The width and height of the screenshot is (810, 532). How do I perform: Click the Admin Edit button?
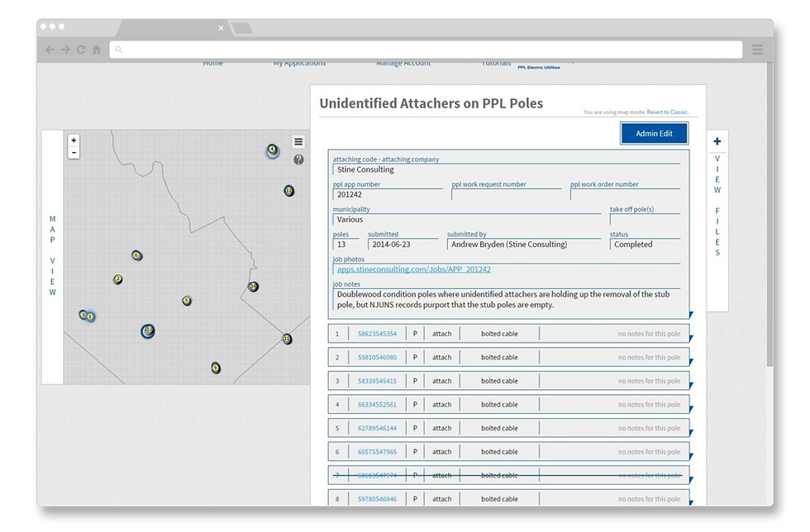(x=654, y=133)
